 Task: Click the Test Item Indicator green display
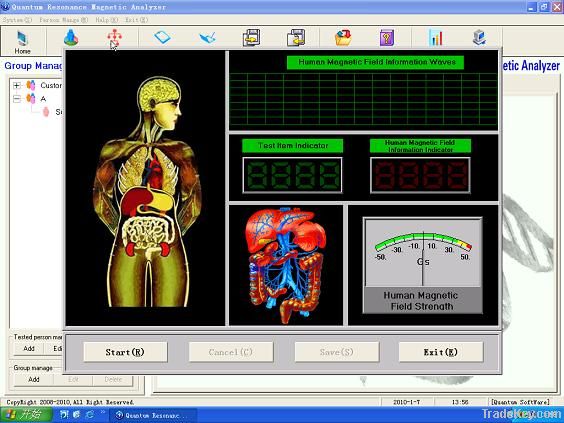(x=292, y=175)
